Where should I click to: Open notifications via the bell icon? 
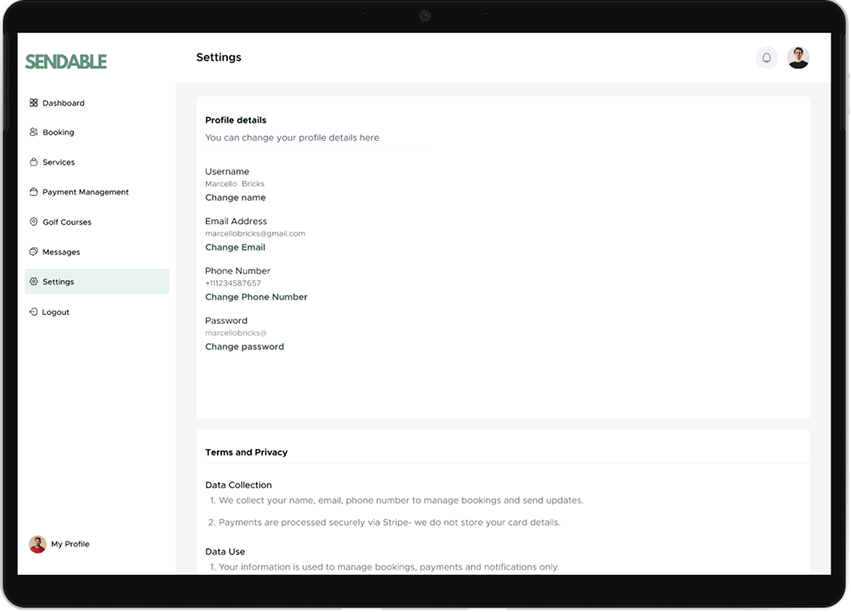point(766,58)
